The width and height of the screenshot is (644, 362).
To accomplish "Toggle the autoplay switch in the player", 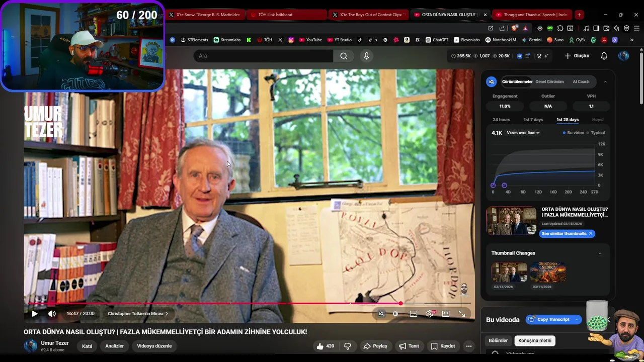I will click(x=396, y=314).
